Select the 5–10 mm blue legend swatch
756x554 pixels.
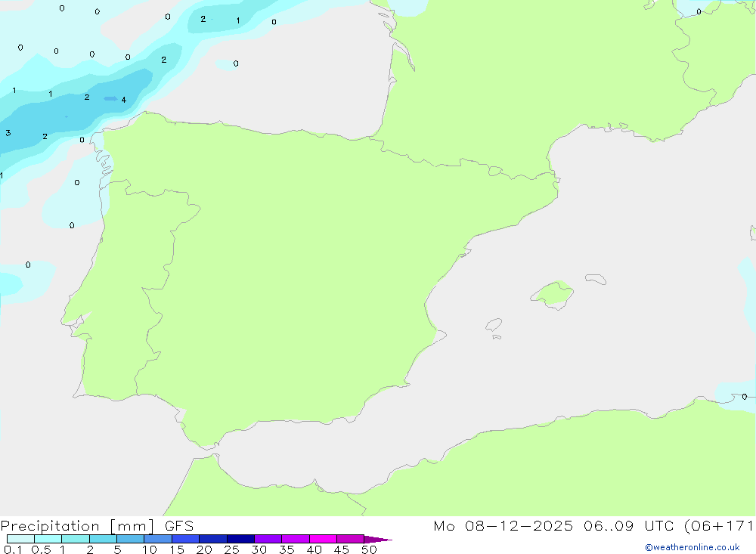pyautogui.click(x=131, y=539)
